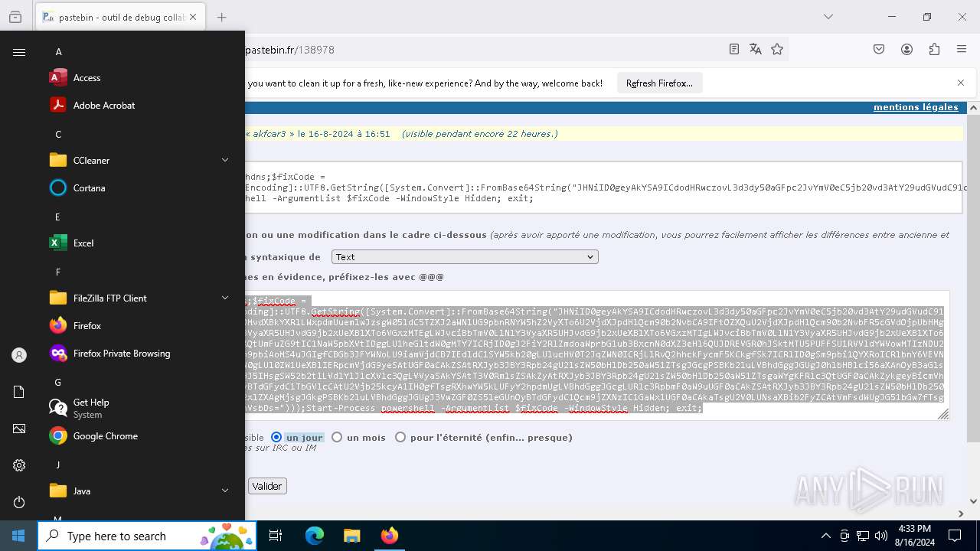Viewport: 980px width, 551px height.
Task: Select the 'un jour' radio option
Action: click(276, 438)
